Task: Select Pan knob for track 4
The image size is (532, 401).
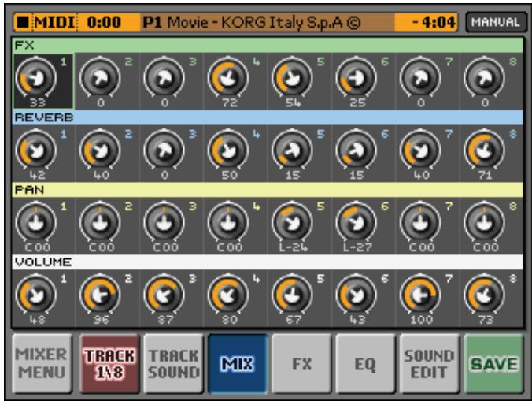Action: pos(228,222)
